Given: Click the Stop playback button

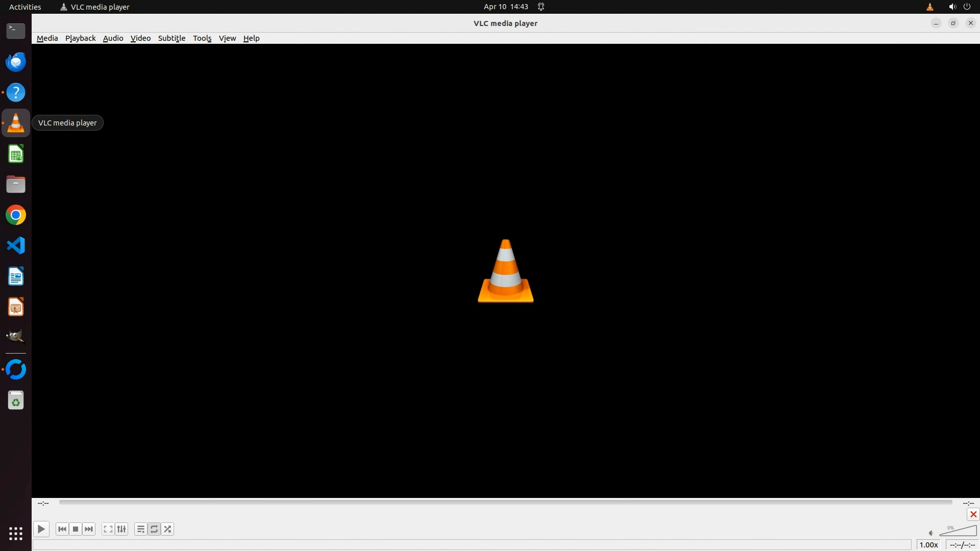Looking at the screenshot, I should pyautogui.click(x=76, y=529).
